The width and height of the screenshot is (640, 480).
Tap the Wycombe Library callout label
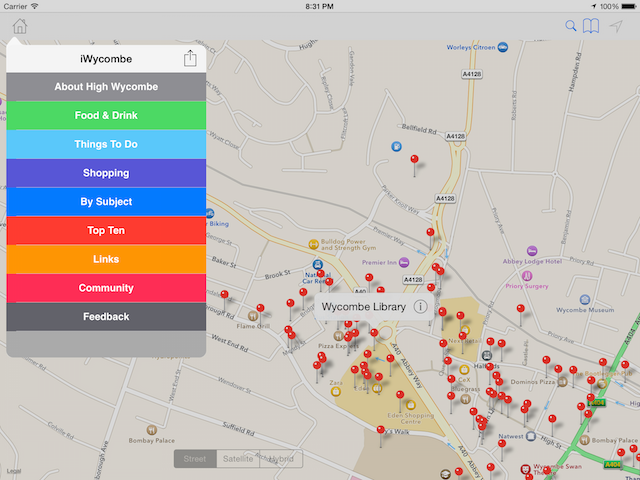click(364, 307)
